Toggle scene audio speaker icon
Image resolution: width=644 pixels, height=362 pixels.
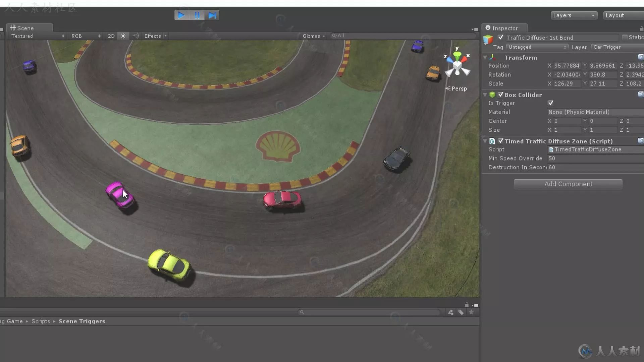tap(136, 36)
